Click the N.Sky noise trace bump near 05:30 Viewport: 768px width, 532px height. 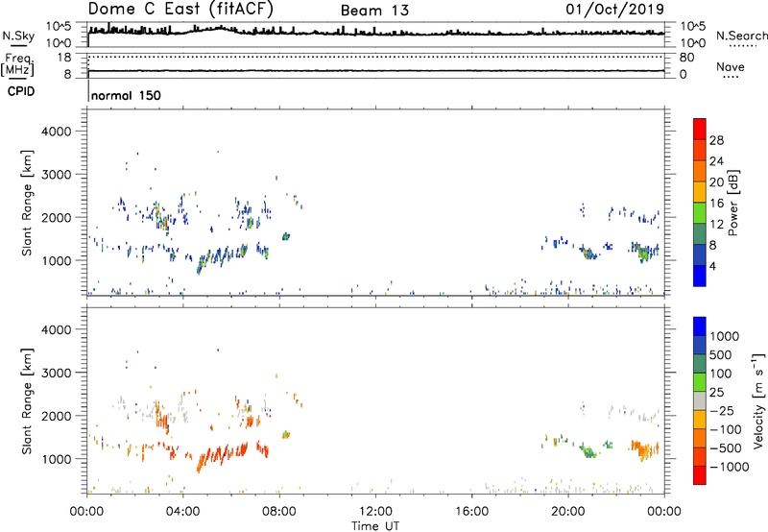219,28
